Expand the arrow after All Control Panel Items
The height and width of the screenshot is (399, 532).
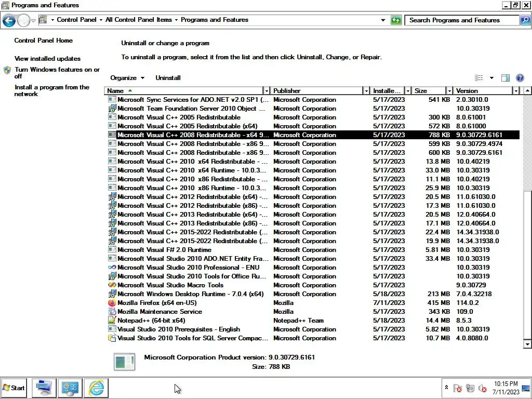click(176, 20)
